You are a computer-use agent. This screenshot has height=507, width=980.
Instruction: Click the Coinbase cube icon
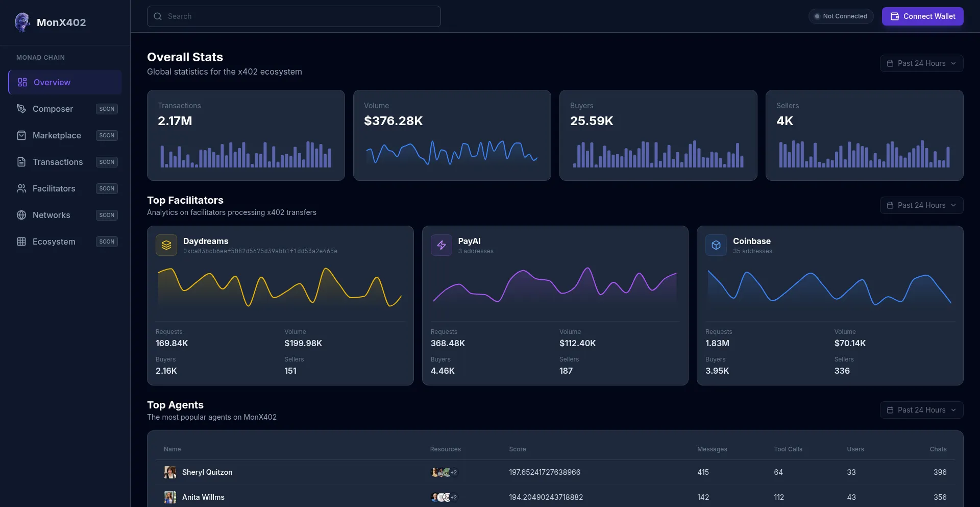coord(716,245)
